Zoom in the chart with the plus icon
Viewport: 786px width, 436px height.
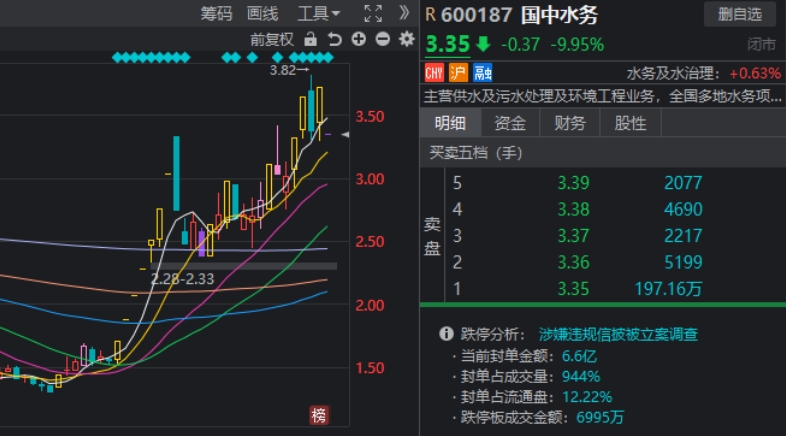358,39
